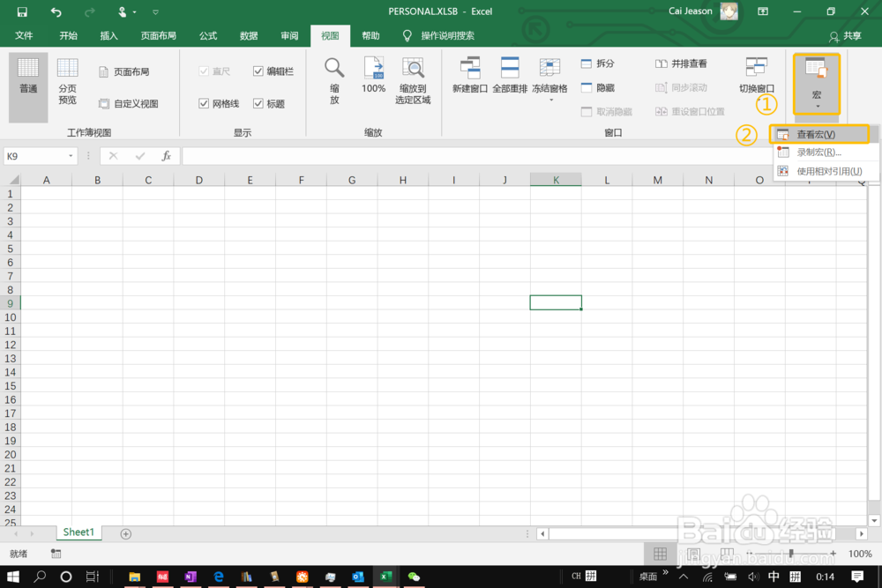Screen dimensions: 882x588
Task: Click the Cai Jeason account name
Action: [x=691, y=11]
